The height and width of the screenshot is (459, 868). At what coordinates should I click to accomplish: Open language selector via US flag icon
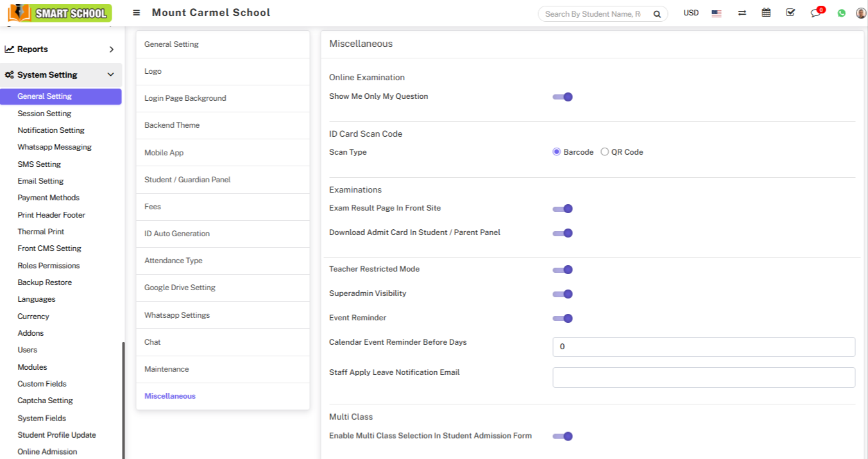pos(717,13)
